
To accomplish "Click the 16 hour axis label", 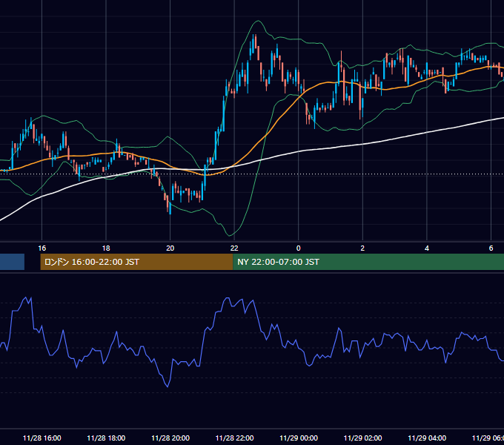I will pyautogui.click(x=42, y=248).
